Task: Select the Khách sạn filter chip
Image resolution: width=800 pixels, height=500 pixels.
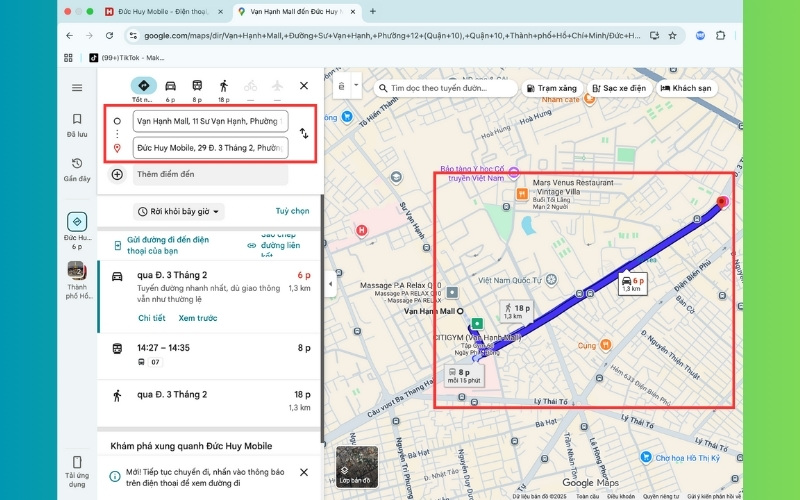Action: [x=686, y=88]
